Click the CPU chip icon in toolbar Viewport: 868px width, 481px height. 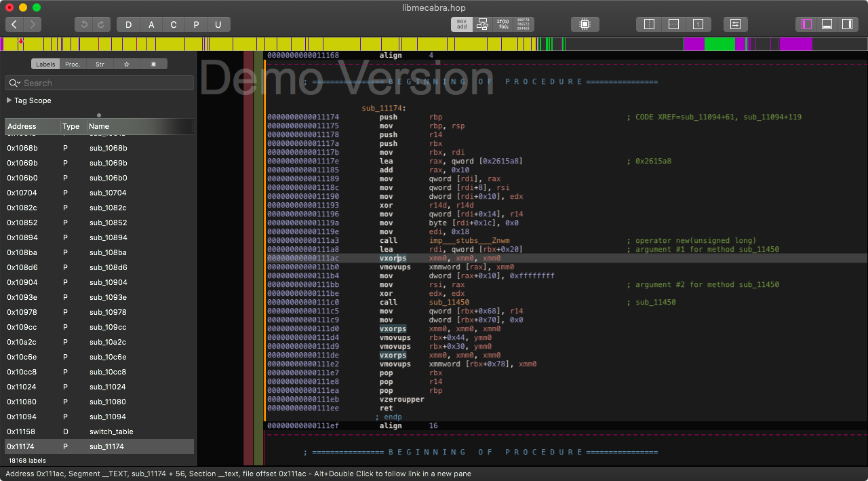tap(585, 24)
